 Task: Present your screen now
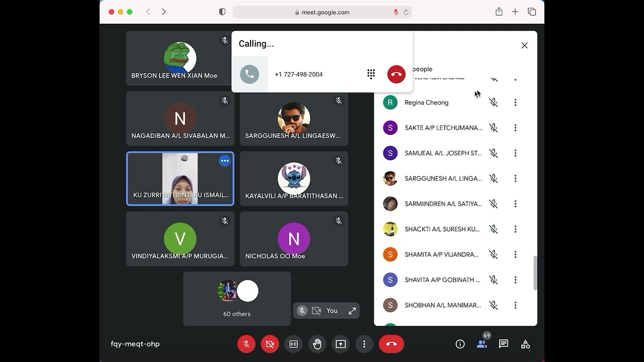tap(341, 344)
